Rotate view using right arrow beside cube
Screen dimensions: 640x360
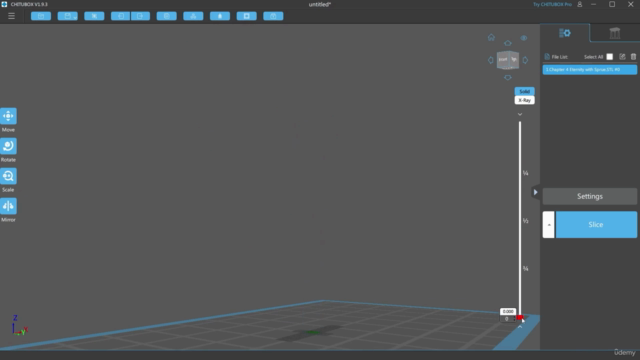[525, 60]
